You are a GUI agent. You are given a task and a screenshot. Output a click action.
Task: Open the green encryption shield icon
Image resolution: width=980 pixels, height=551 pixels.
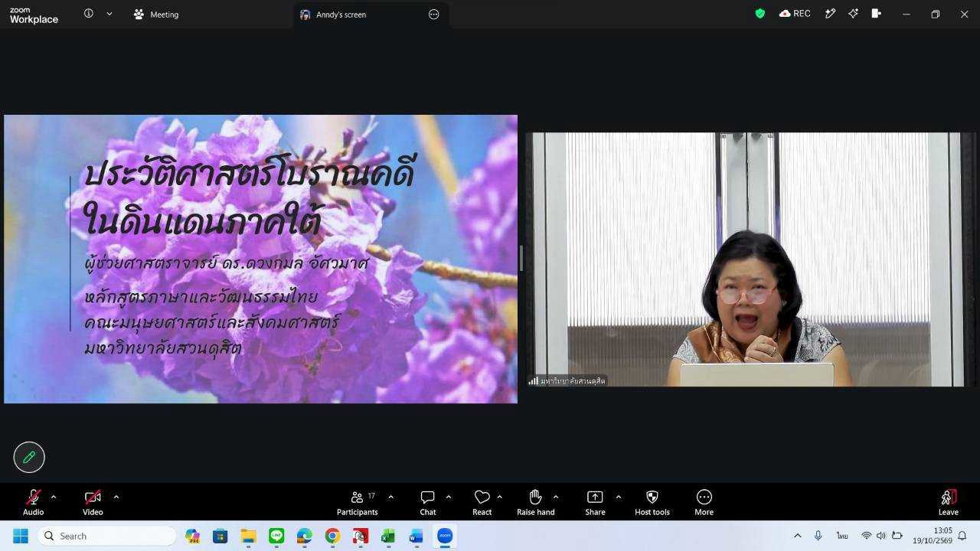[760, 14]
